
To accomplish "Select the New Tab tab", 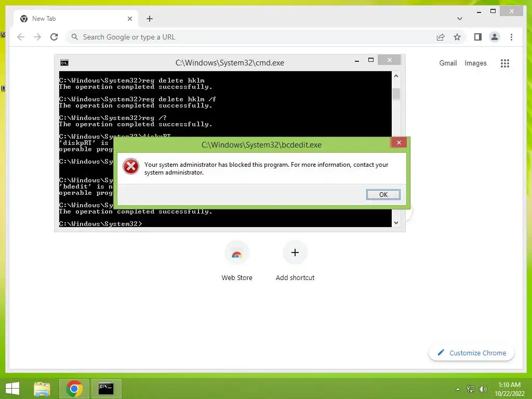I will click(76, 19).
